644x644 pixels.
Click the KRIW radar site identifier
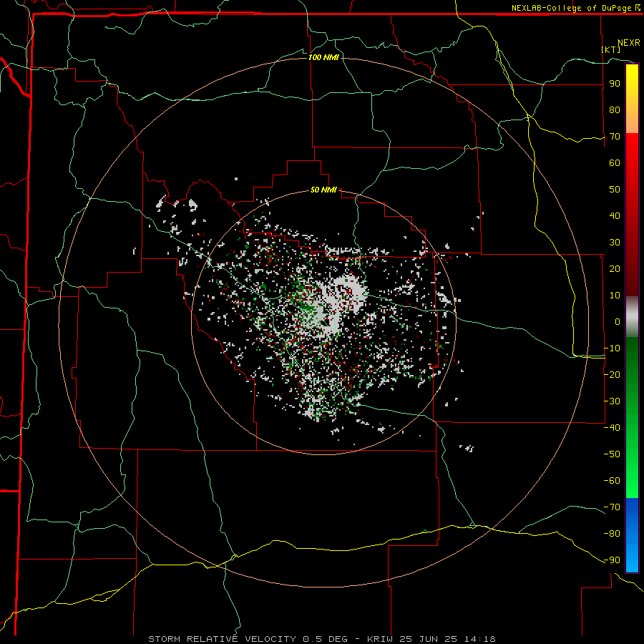click(x=381, y=639)
